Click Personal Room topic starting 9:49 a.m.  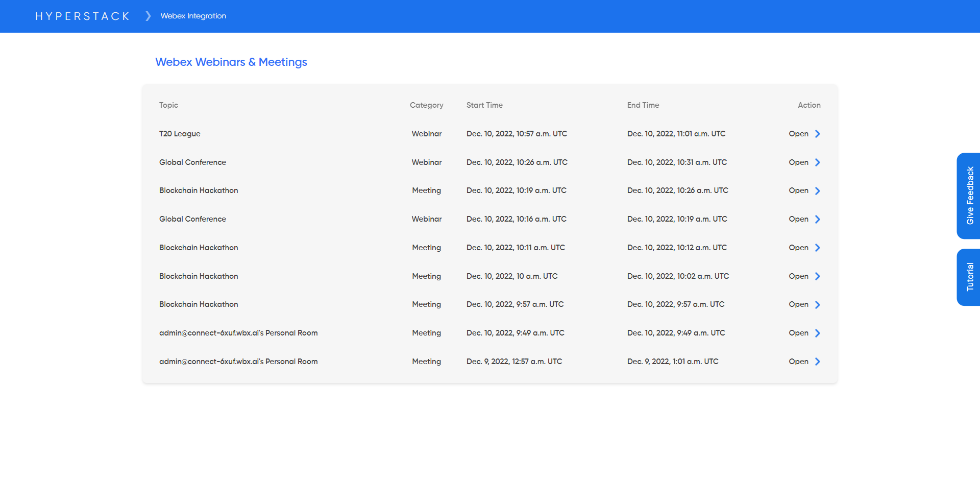(x=238, y=333)
